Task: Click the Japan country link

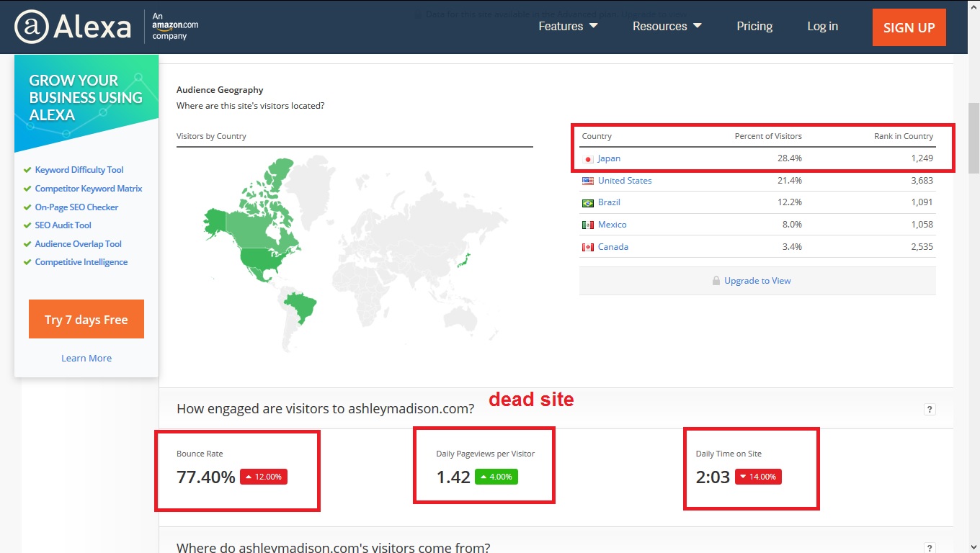Action: click(x=609, y=158)
